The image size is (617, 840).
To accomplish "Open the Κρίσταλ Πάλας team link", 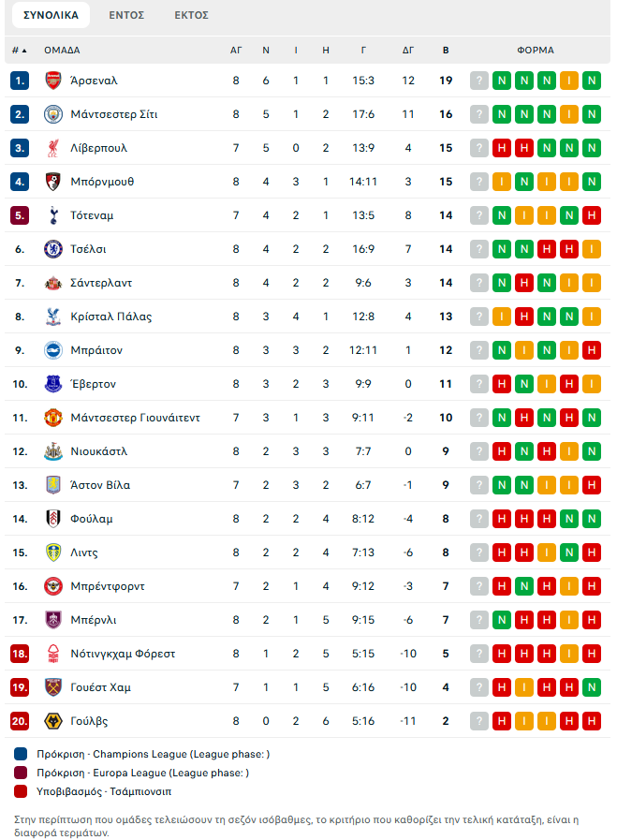I will [110, 317].
